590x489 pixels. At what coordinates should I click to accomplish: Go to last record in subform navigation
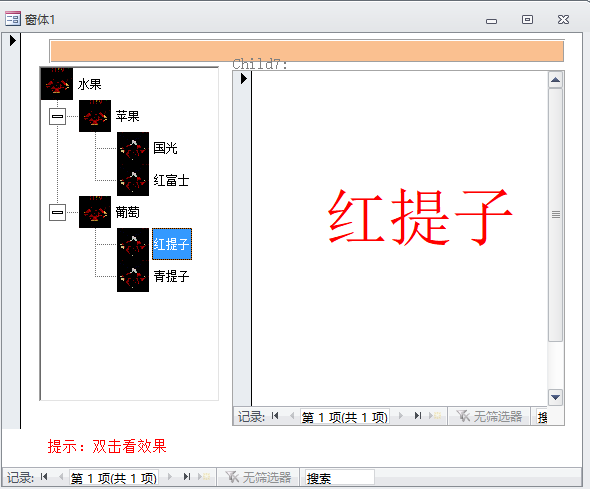pos(418,416)
